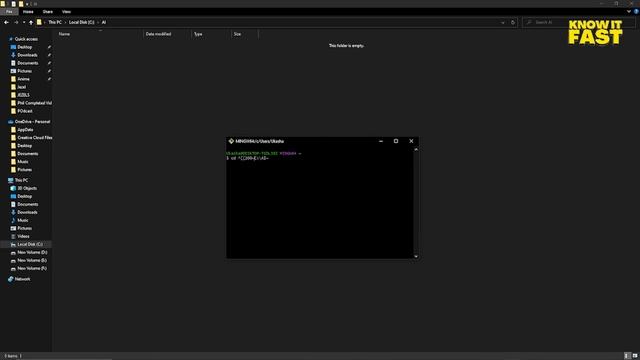This screenshot has height=360, width=640.
Task: Click Properties icon in quick access toolbar
Action: pos(13,4)
